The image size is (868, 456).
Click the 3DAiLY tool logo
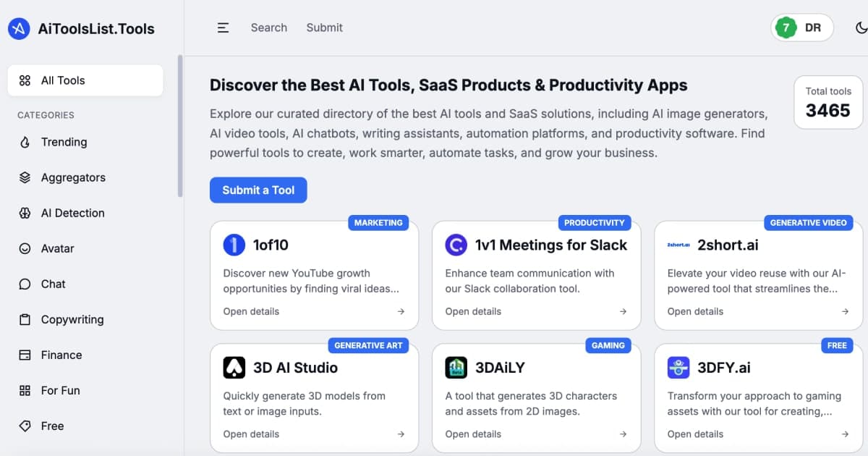[456, 368]
